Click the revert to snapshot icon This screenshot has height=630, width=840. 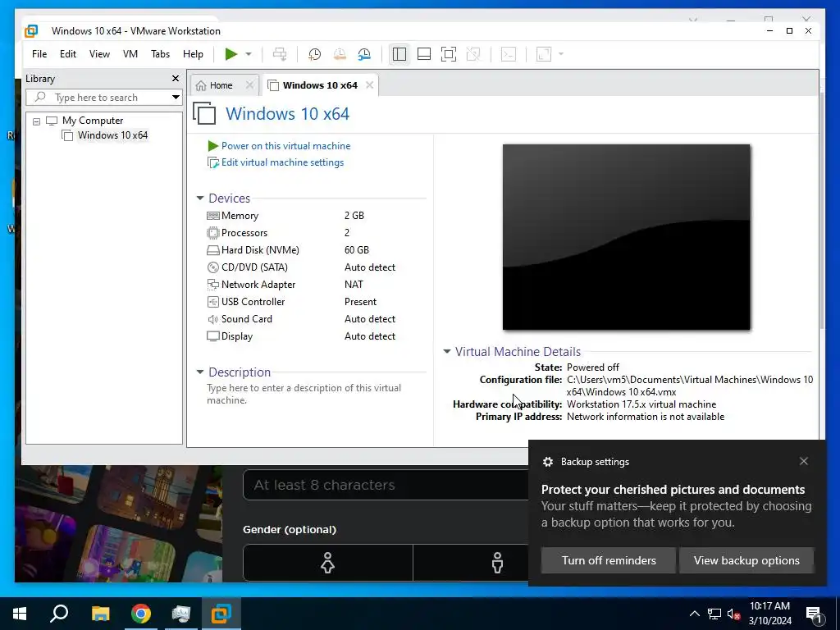[x=340, y=54]
